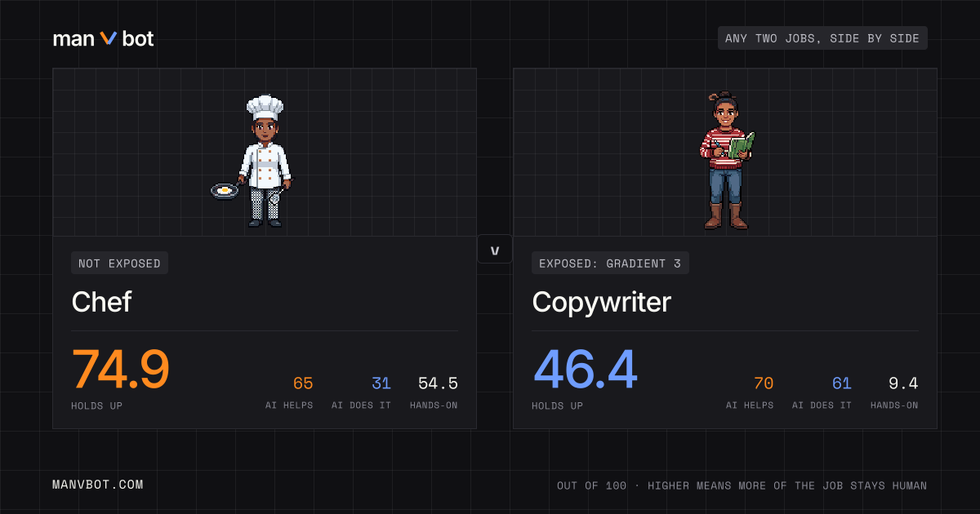Viewport: 980px width, 514px height.
Task: Click the 'Any two jobs, side by side' badge
Action: pyautogui.click(x=822, y=38)
